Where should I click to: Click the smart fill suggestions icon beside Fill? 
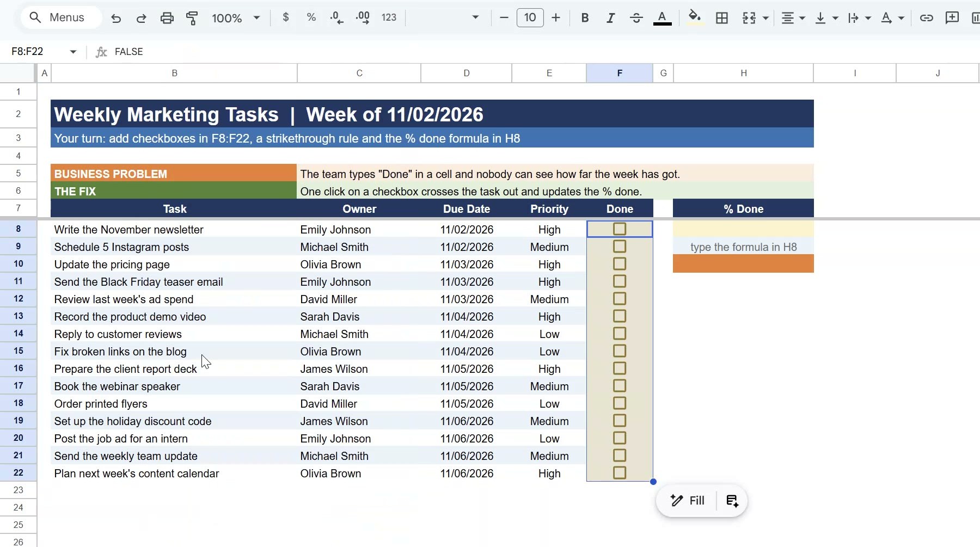click(732, 501)
